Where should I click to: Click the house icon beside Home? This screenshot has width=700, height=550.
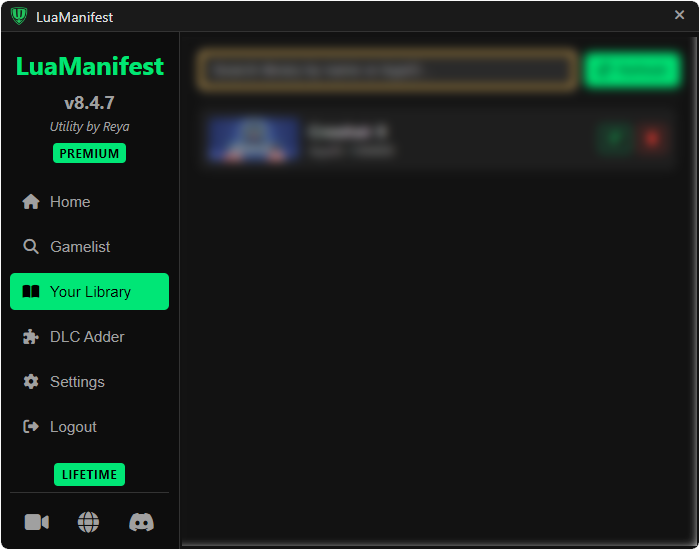point(31,202)
